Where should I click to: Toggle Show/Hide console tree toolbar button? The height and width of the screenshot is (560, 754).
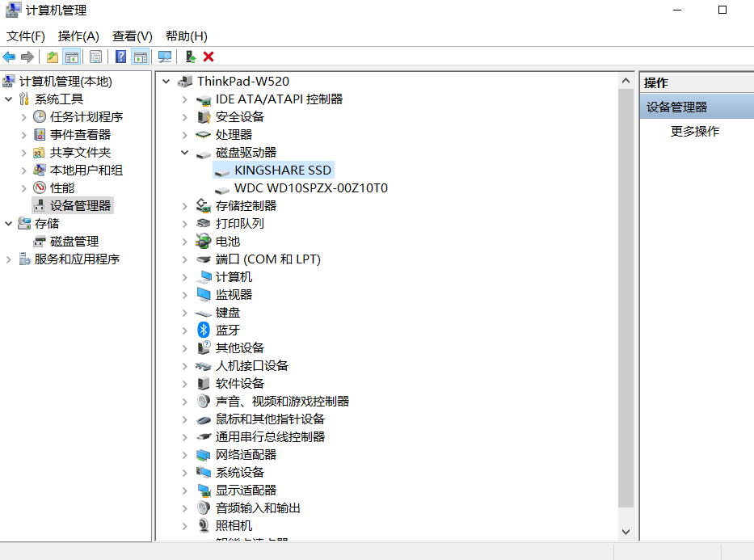pyautogui.click(x=71, y=57)
